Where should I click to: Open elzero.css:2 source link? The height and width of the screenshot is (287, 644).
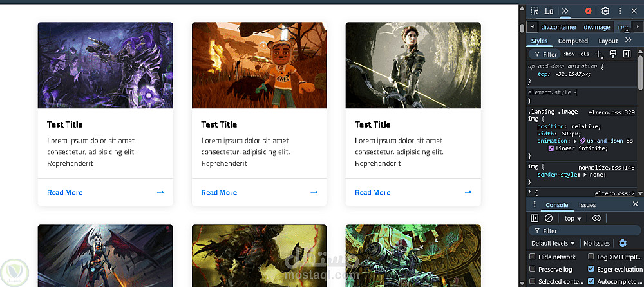pos(615,193)
